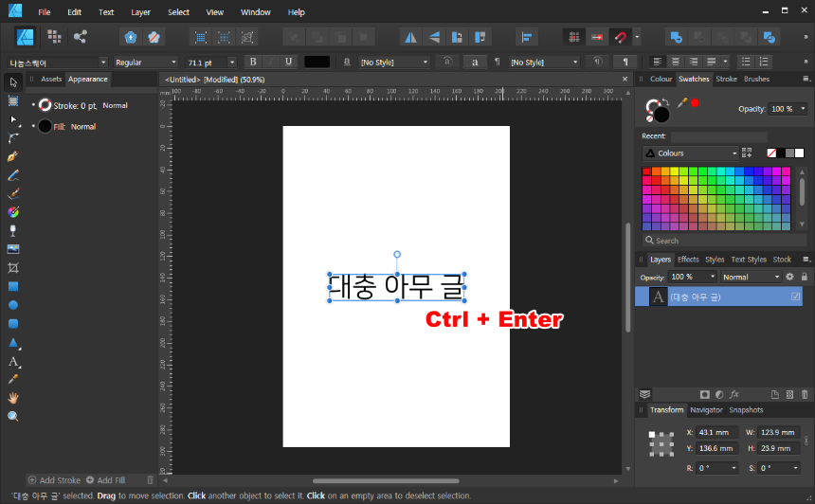Select the Artistic Text tool
Image resolution: width=815 pixels, height=504 pixels.
pyautogui.click(x=13, y=361)
